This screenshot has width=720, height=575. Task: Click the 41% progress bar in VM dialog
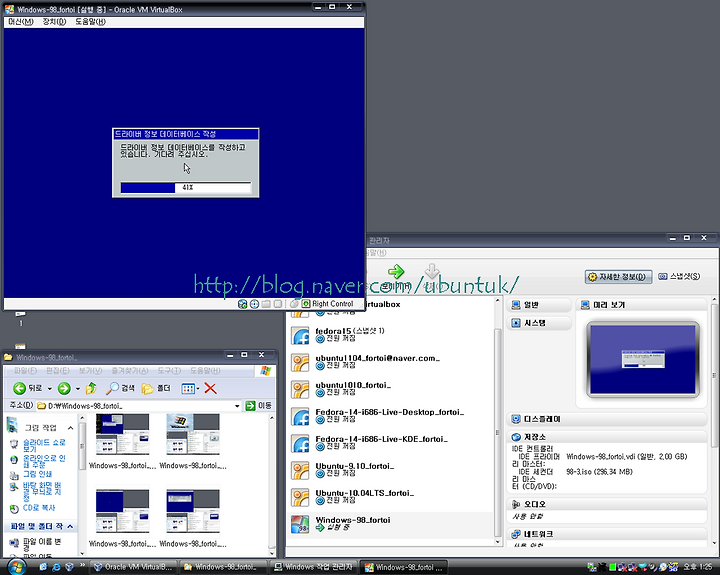click(186, 187)
